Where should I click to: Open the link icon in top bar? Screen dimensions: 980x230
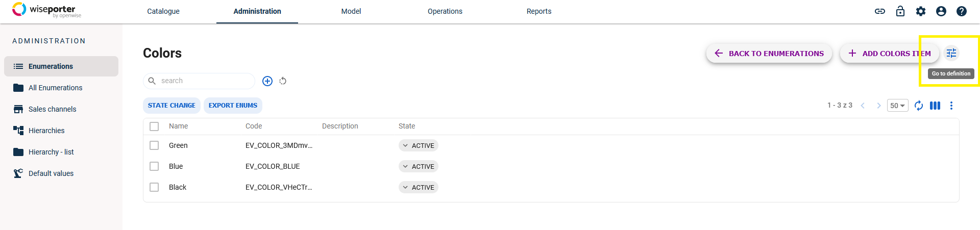tap(880, 11)
